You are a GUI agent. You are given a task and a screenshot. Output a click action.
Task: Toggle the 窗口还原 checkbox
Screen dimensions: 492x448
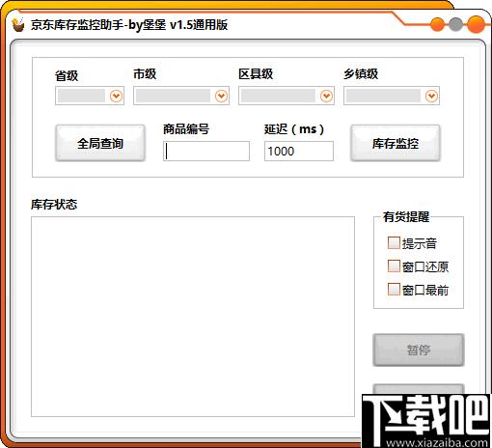(394, 266)
